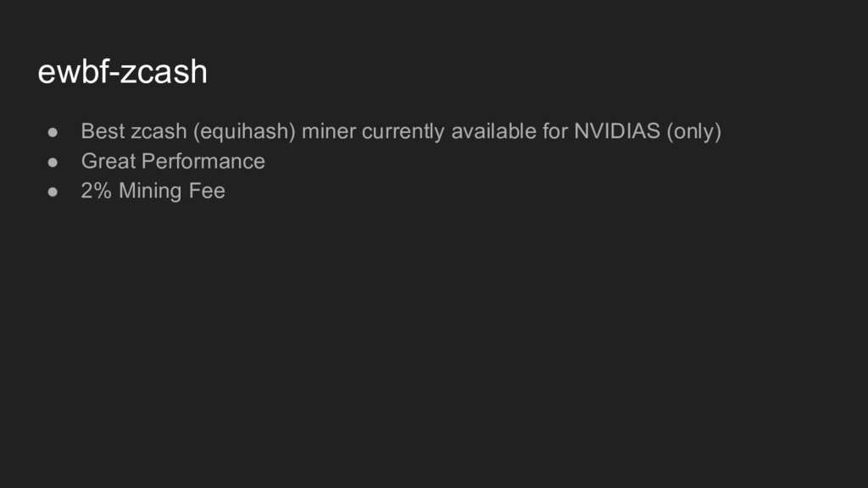Select the bullet dot before 2% Mining Fee

(53, 192)
